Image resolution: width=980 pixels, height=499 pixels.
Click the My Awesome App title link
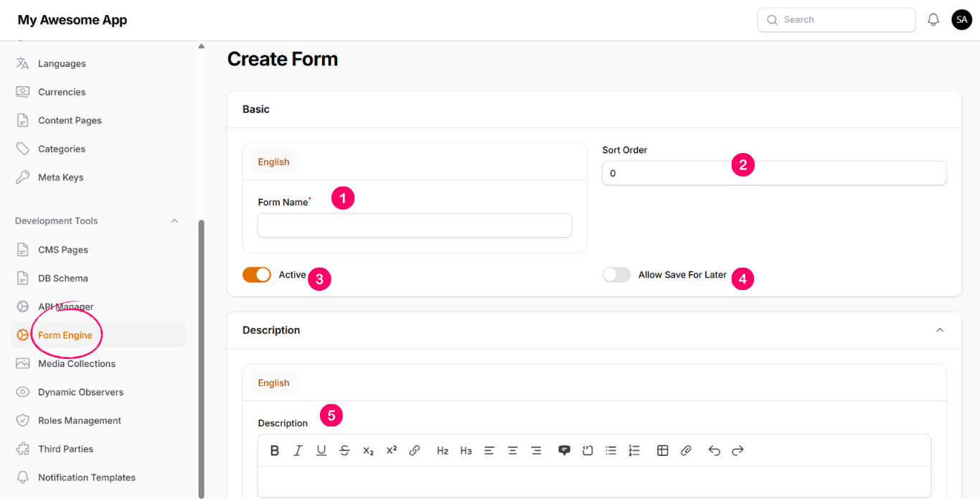coord(72,20)
